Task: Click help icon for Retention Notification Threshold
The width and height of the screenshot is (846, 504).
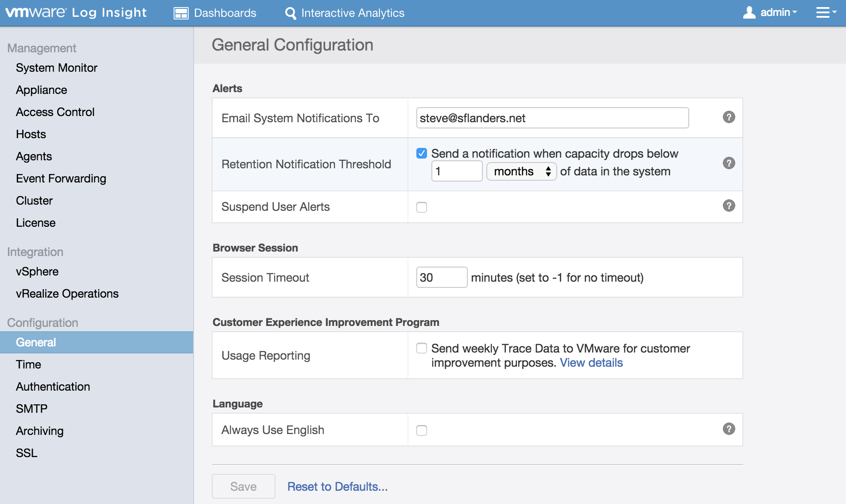Action: (729, 163)
